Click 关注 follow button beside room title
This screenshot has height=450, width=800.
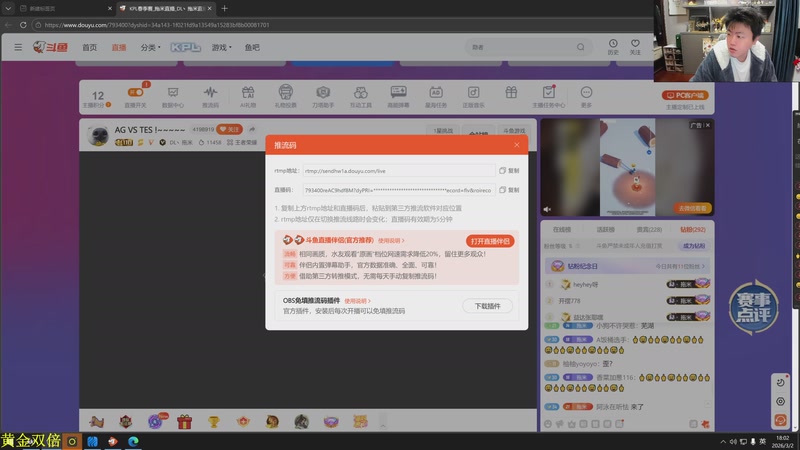coord(230,130)
